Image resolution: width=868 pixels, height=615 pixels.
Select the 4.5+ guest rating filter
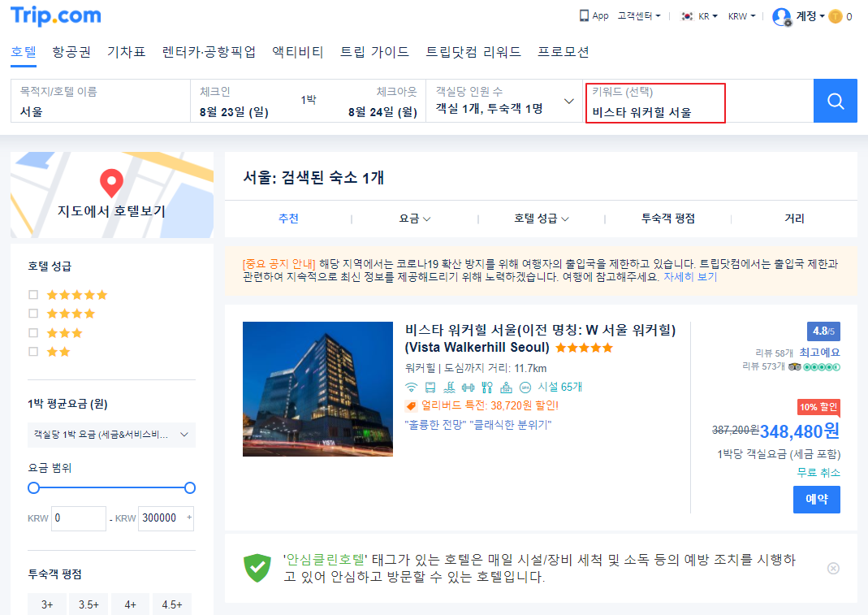[x=172, y=604]
